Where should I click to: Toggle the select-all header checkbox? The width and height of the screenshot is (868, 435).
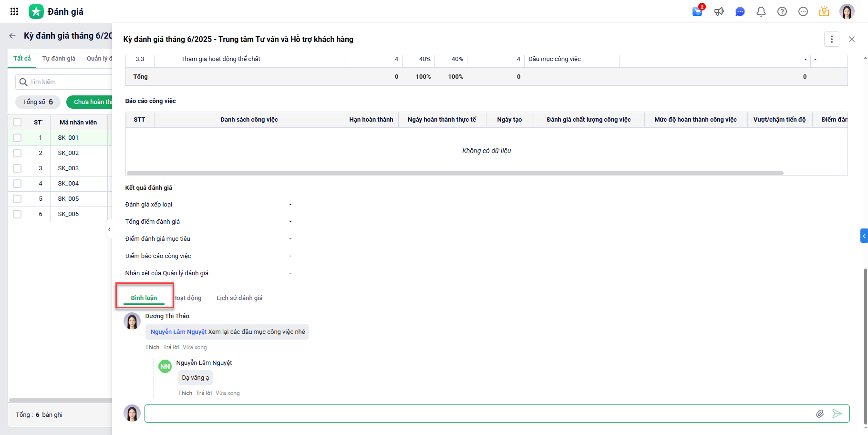[x=17, y=122]
